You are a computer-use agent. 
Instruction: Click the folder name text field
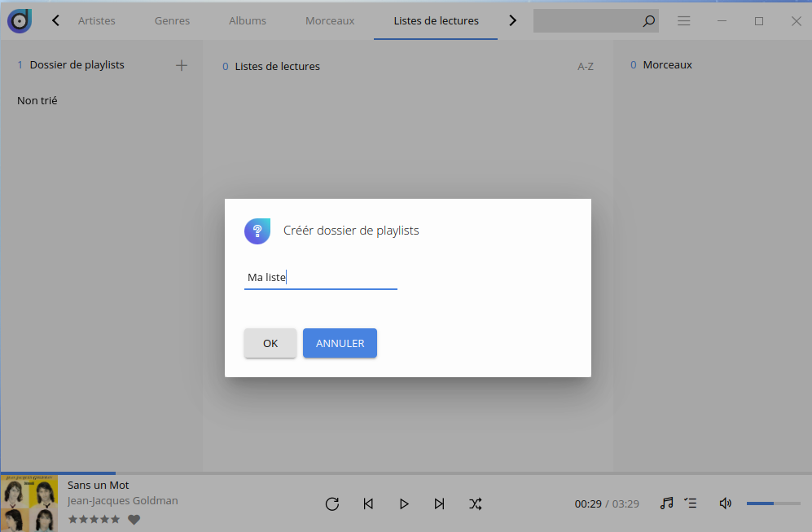click(x=321, y=278)
